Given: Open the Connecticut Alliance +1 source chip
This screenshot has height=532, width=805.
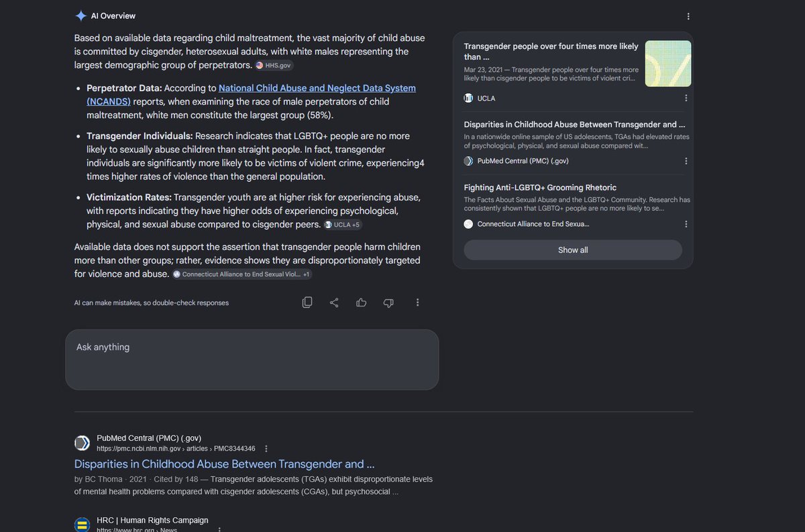Looking at the screenshot, I should coord(242,274).
